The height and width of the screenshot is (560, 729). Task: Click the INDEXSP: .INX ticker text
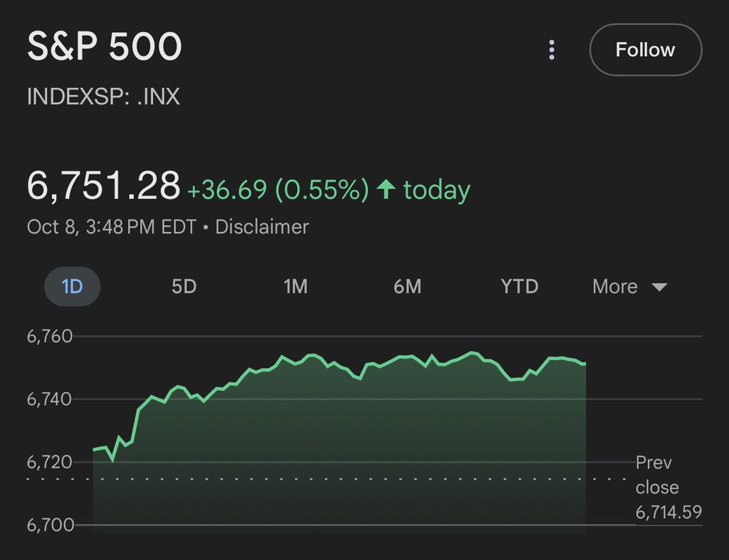tap(103, 96)
